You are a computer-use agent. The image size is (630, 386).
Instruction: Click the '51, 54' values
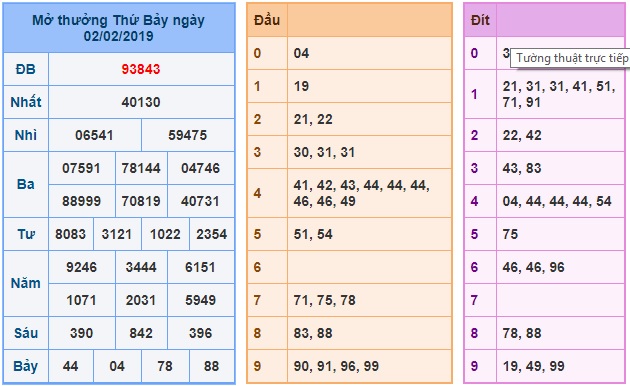pyautogui.click(x=313, y=234)
